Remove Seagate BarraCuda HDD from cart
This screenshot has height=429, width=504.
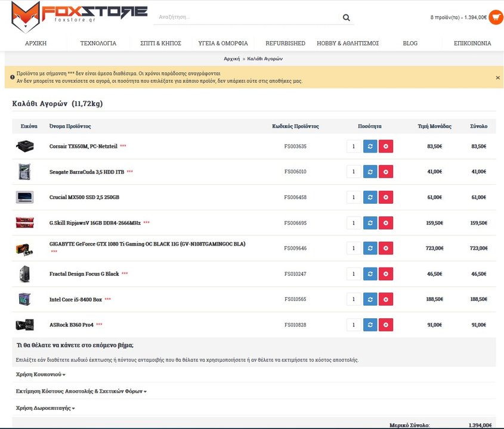point(386,172)
